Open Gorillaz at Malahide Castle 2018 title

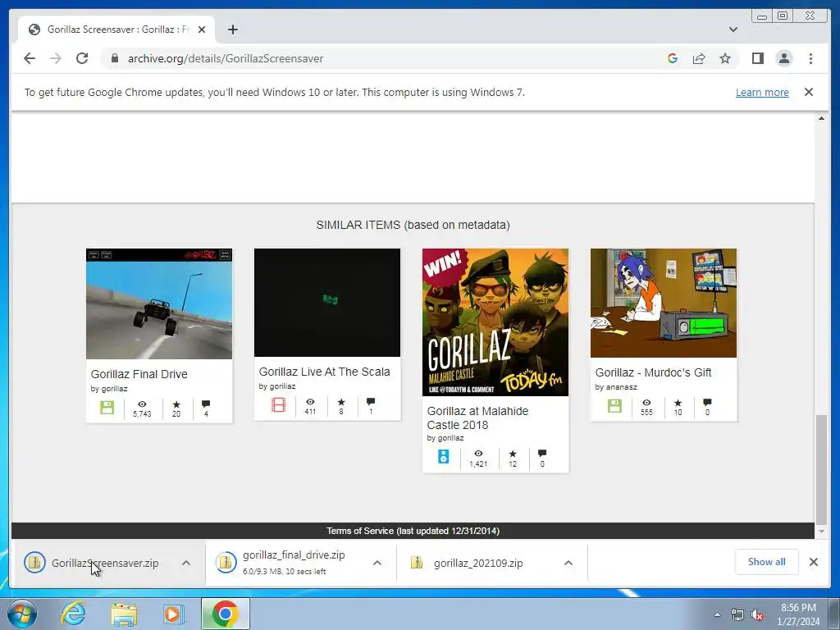(x=478, y=418)
